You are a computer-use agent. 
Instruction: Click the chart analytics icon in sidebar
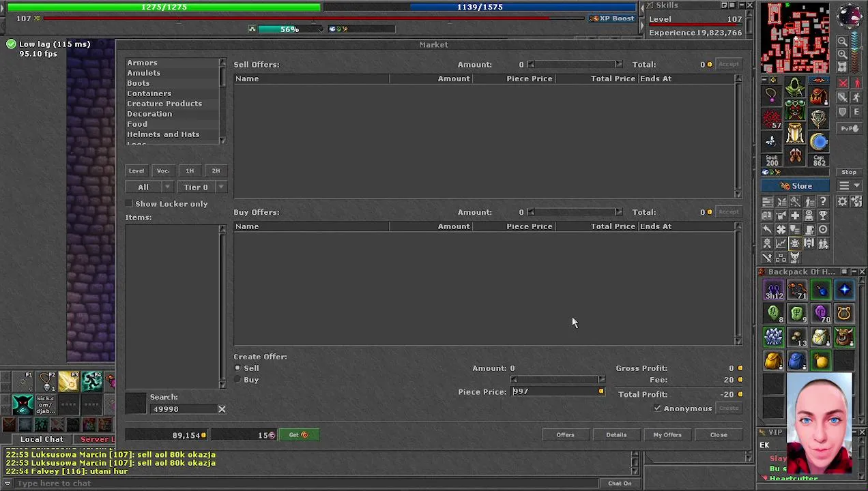tap(781, 243)
